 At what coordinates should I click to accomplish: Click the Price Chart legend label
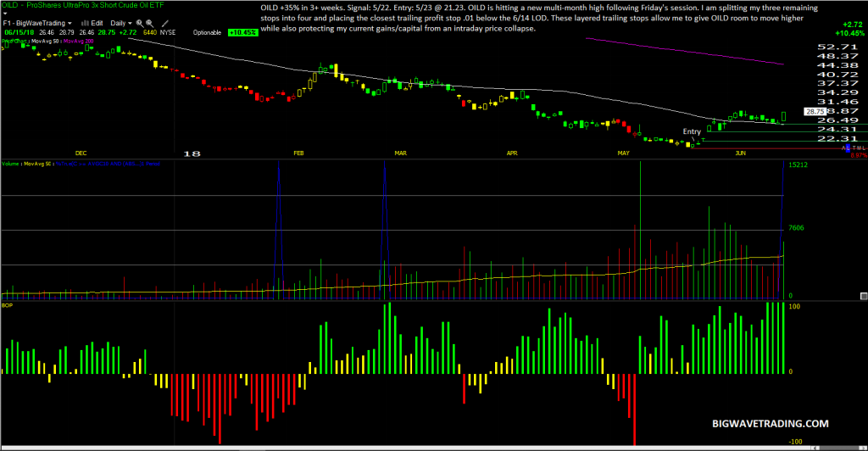click(x=14, y=41)
